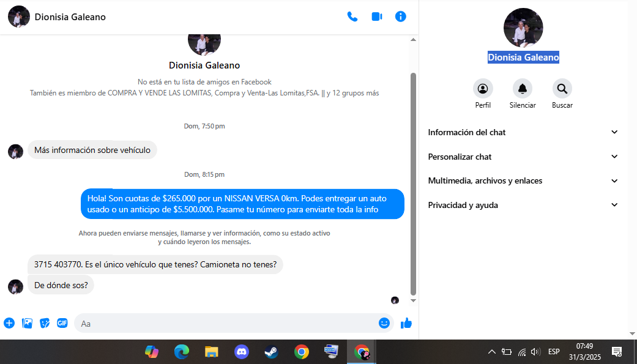This screenshot has width=637, height=364.
Task: Click the 'Dom, 8:15 pm' timestamp
Action: 204,175
